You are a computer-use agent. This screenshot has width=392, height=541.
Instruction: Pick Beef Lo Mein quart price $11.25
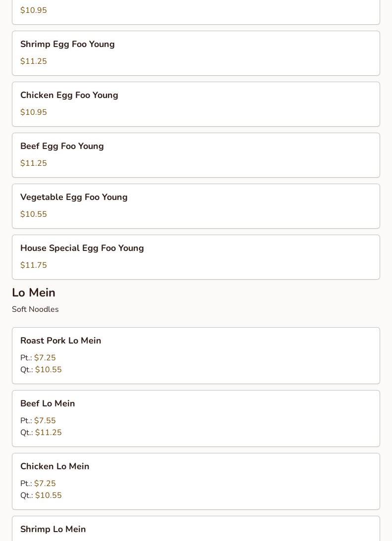point(48,433)
